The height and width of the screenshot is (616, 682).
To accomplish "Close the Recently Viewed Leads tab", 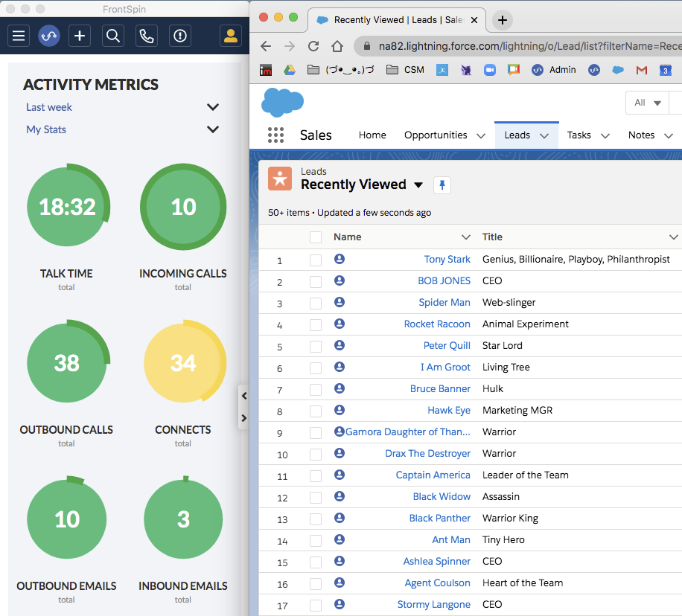I will tap(474, 20).
